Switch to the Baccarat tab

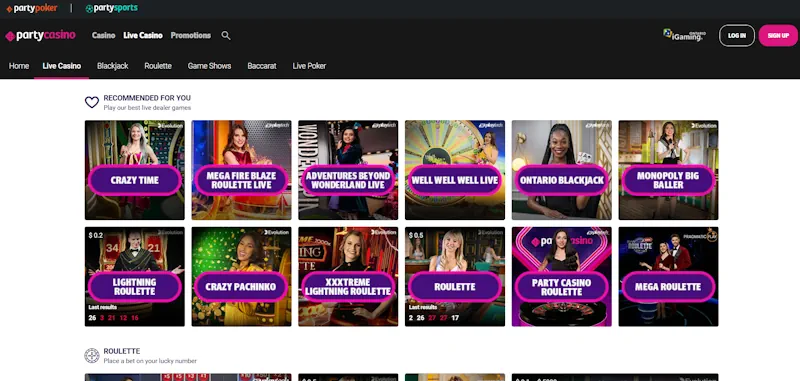pyautogui.click(x=262, y=66)
